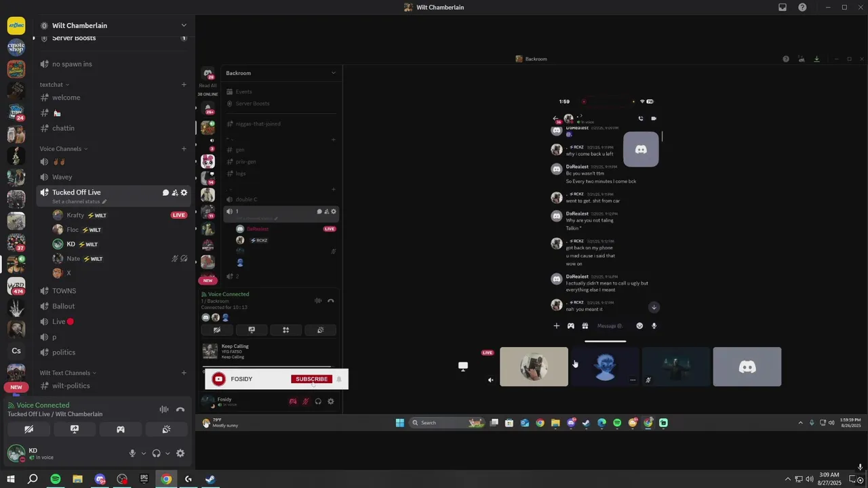Open Events in streamed Backroom sidebar
This screenshot has height=488, width=868.
tap(243, 91)
